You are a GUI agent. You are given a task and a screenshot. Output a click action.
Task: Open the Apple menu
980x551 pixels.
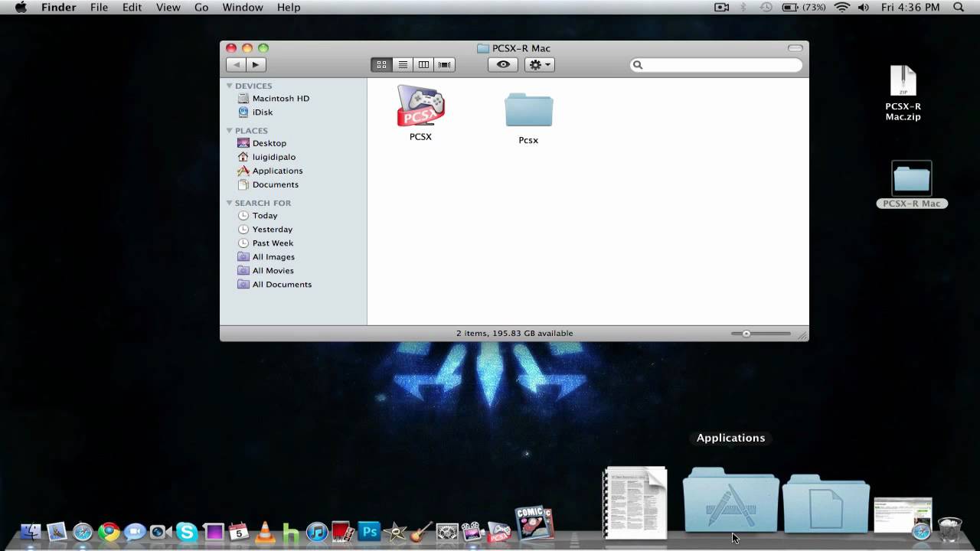click(21, 8)
